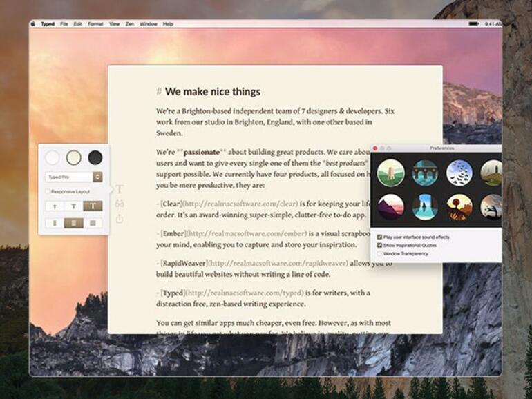The width and height of the screenshot is (532, 399).
Task: Open the View menu
Action: click(x=114, y=24)
